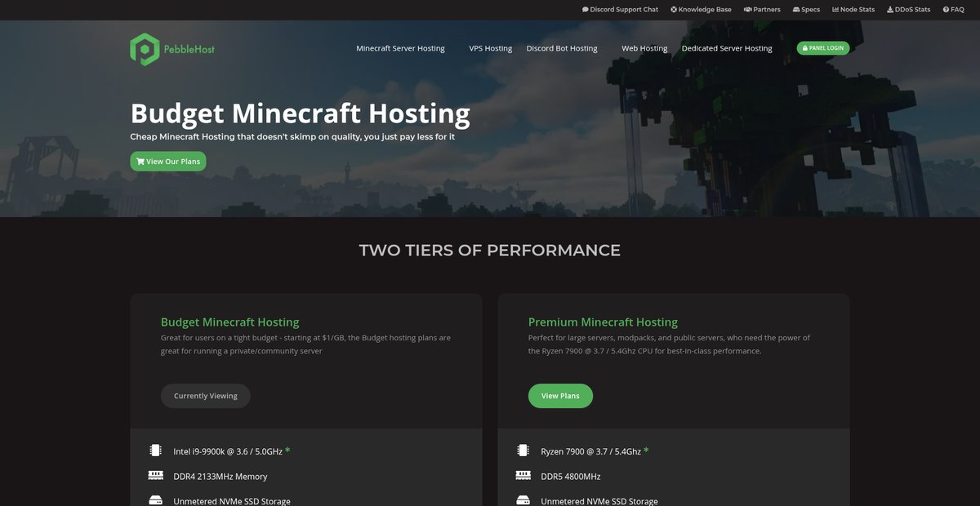Click the PebbleHost hexagon logo
Screen dimensions: 980x506
[x=144, y=49]
